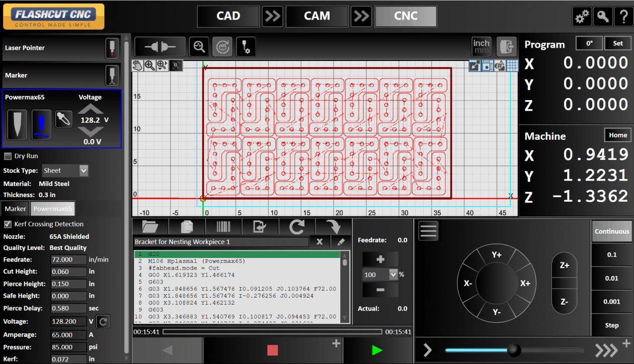Select the pan hand tool above the drawing

pos(137,65)
